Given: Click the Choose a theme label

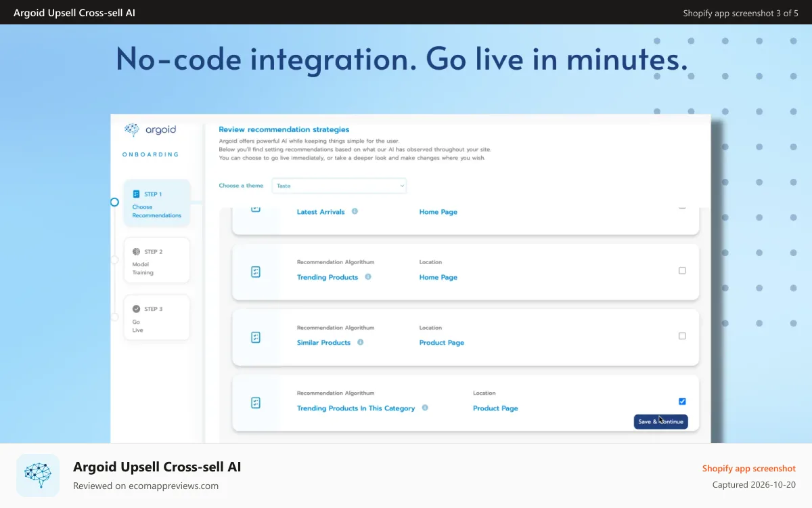Looking at the screenshot, I should coord(241,186).
